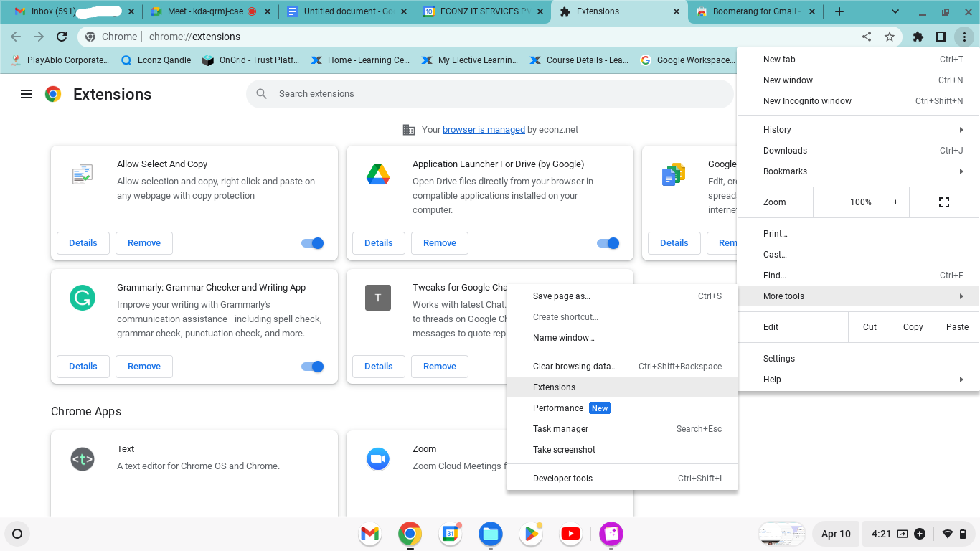The width and height of the screenshot is (980, 551).
Task: Disable the Grammarly extension toggle
Action: 313,367
